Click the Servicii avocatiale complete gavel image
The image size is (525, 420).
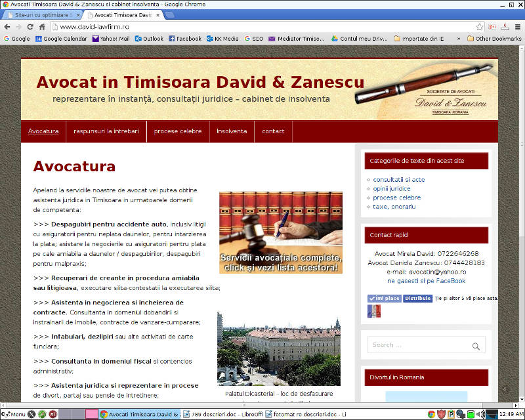click(x=281, y=232)
